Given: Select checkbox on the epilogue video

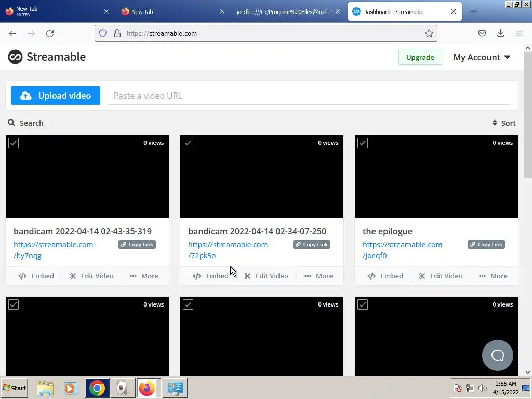Looking at the screenshot, I should tap(362, 143).
